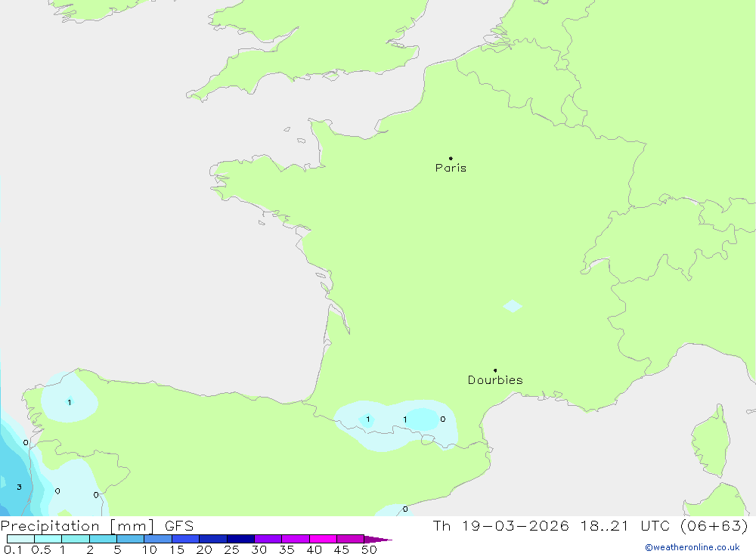
Task: Click the Paris city label
Action: pyautogui.click(x=451, y=168)
